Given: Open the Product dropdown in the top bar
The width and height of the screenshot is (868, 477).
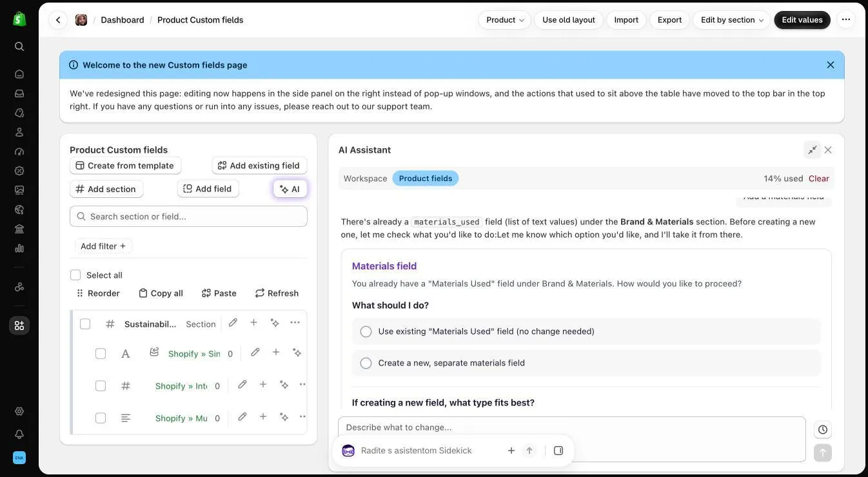Looking at the screenshot, I should [505, 20].
